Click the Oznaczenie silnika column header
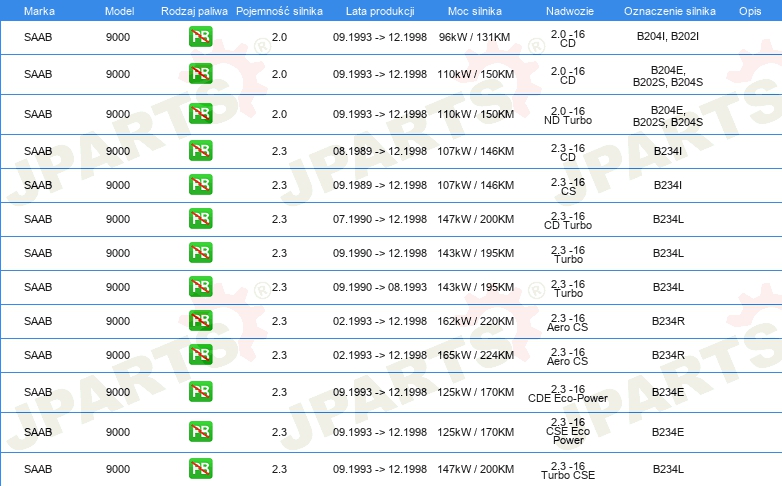 [x=670, y=11]
